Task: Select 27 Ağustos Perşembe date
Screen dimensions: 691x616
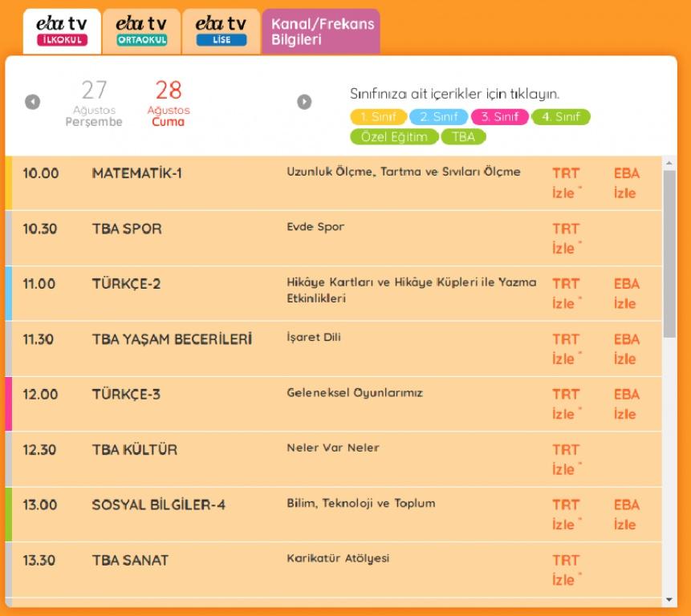Action: coord(94,103)
